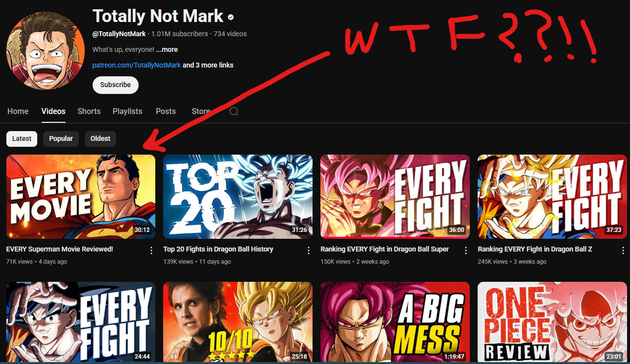Viewport: 630px width, 364px height.
Task: Open the Top 20 Fights video thumbnail
Action: point(238,197)
